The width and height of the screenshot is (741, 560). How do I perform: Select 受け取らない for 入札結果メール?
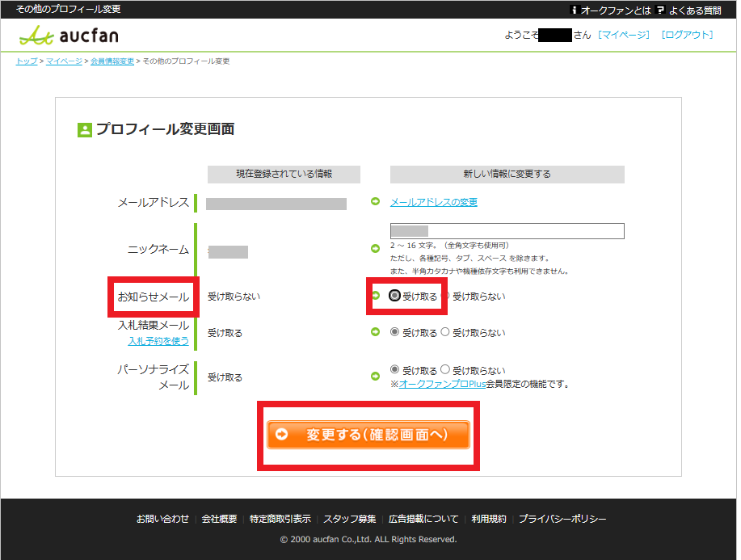[445, 332]
